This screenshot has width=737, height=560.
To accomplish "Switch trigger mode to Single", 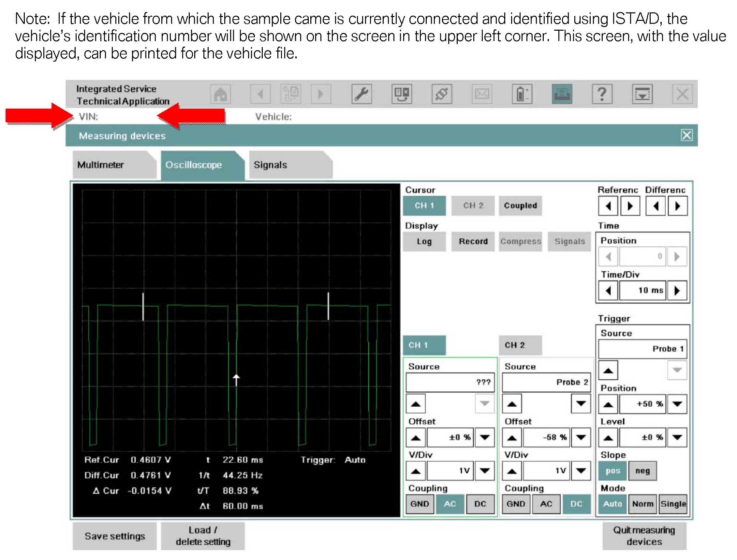I will [673, 504].
